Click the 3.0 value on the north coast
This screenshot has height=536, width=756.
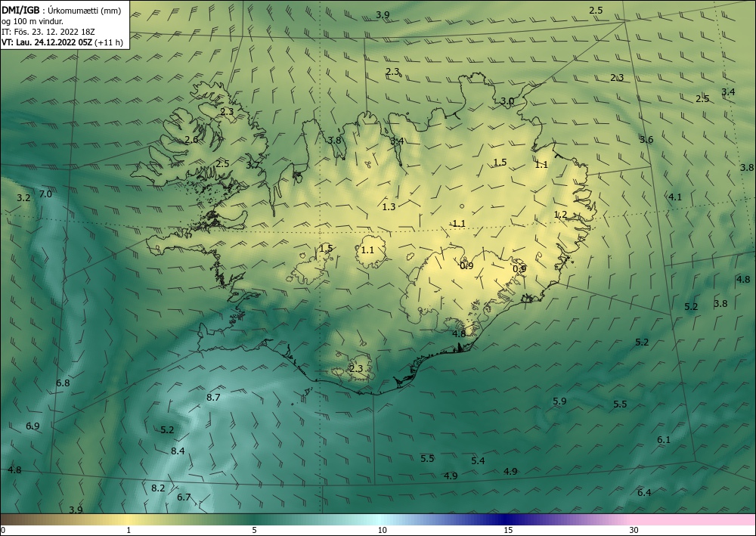[x=507, y=101]
